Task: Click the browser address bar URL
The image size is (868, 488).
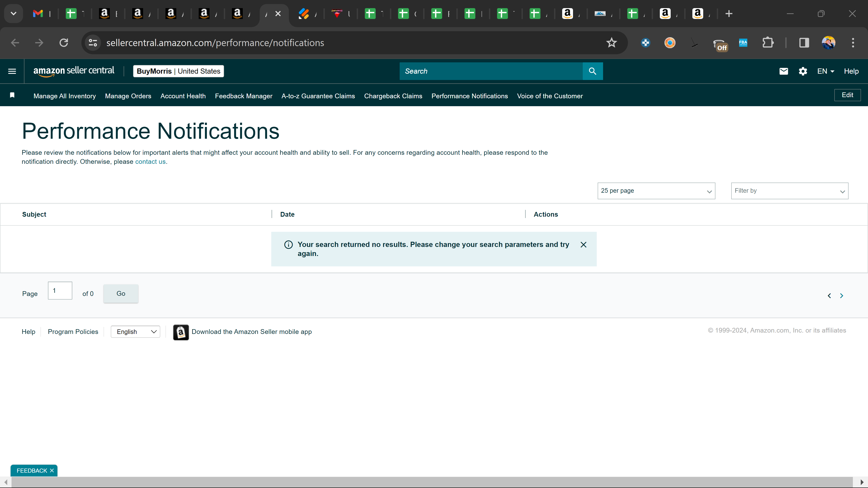Action: 215,43
